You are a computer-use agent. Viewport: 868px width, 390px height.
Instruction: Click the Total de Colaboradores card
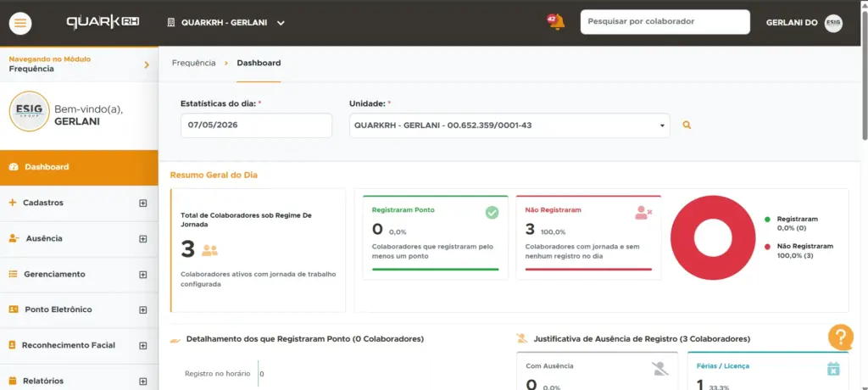tap(258, 250)
